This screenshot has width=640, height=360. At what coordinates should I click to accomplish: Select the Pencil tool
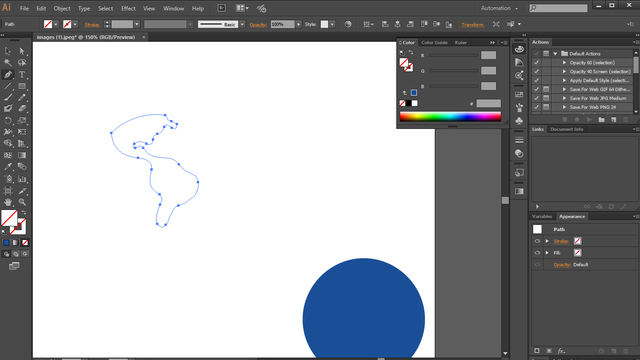(22, 97)
